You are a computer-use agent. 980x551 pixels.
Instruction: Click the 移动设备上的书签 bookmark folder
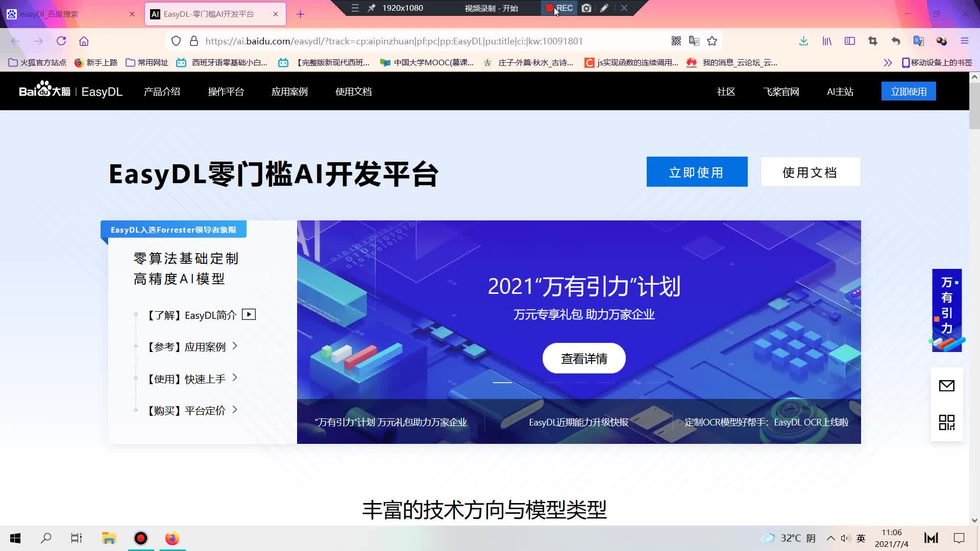point(937,63)
